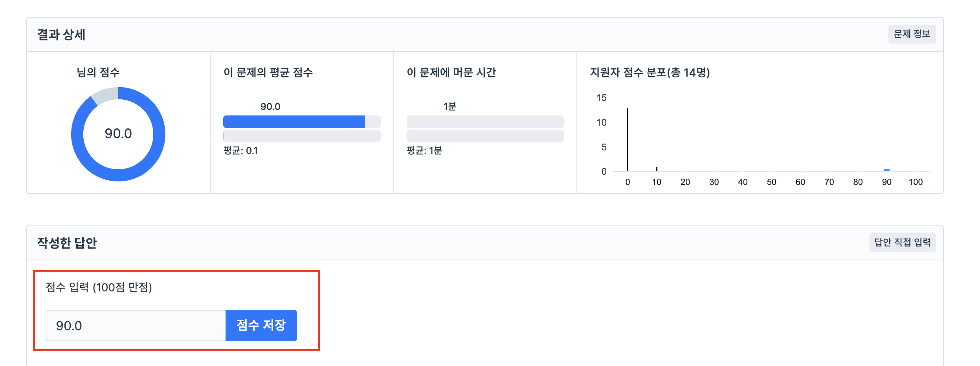Open the 문제 정보 button
The width and height of the screenshot is (980, 366).
coord(912,34)
